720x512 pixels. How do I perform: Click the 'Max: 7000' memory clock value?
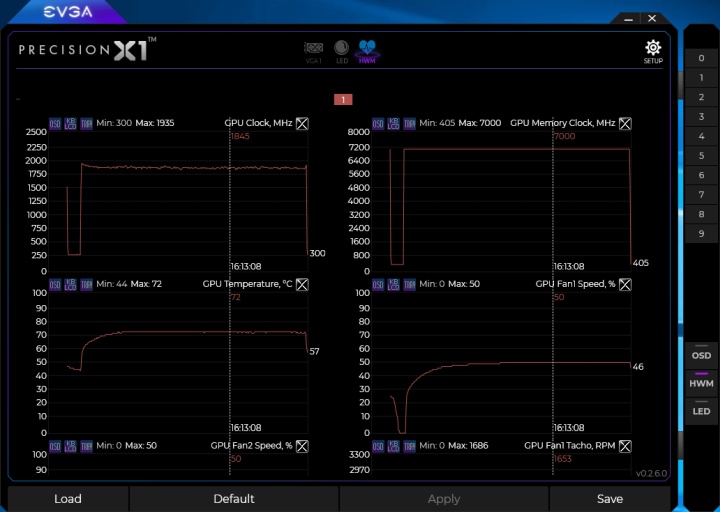pos(480,123)
